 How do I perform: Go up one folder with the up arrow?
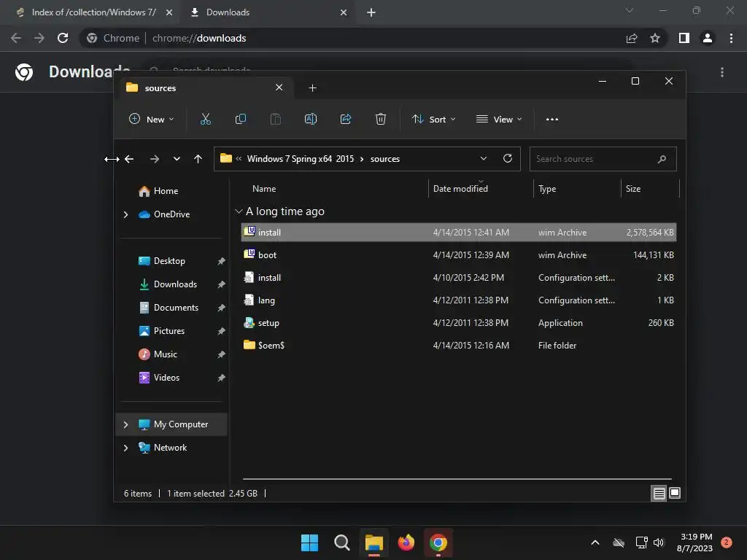pos(198,159)
